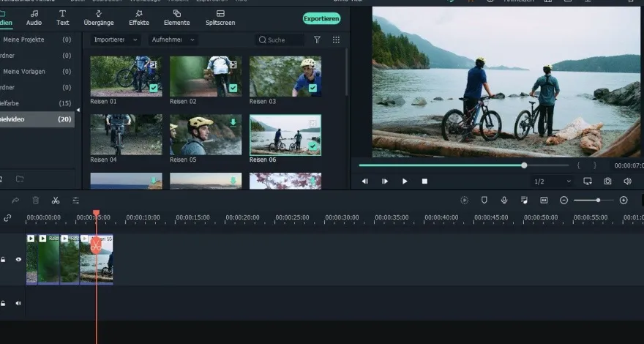This screenshot has width=644, height=344.
Task: Click the timeline zoom slider handle
Action: pyautogui.click(x=598, y=200)
